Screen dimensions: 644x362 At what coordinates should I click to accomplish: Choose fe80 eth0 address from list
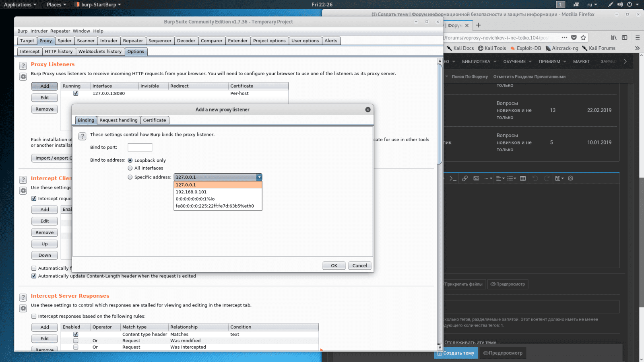[x=218, y=206]
